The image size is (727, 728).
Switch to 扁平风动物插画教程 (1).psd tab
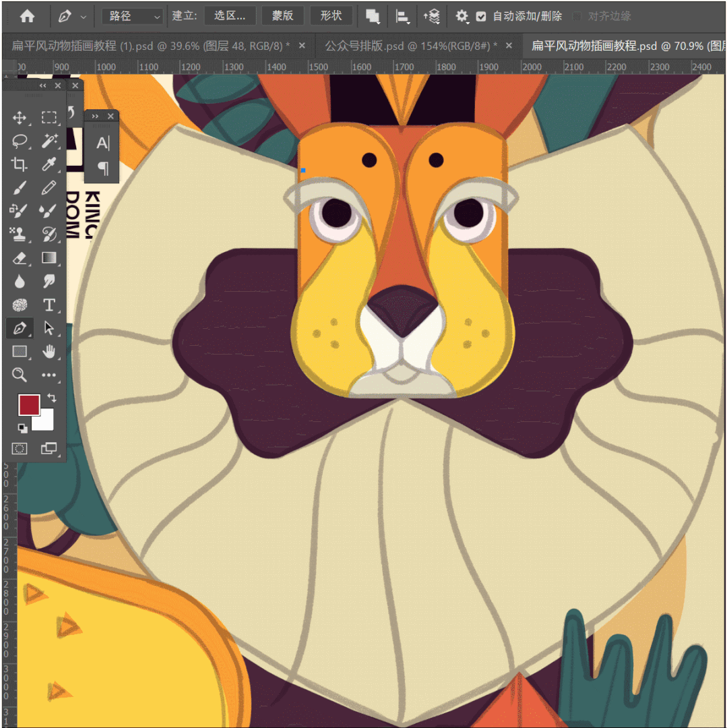pyautogui.click(x=151, y=46)
